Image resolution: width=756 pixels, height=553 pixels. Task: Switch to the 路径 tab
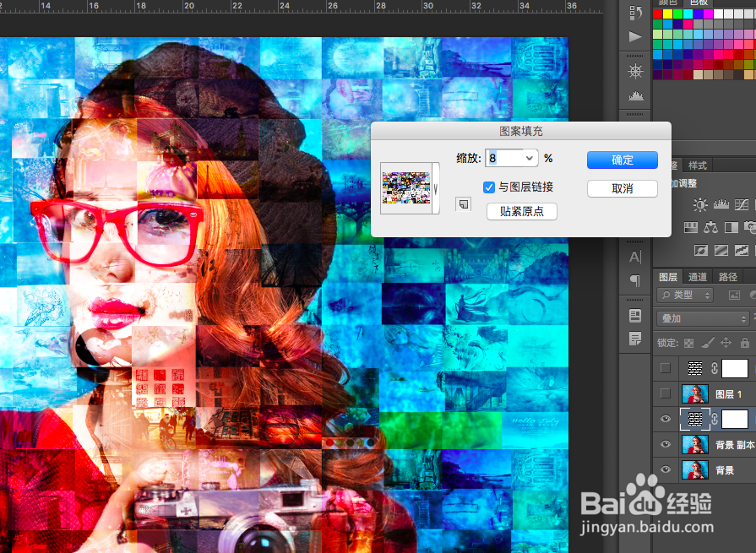point(727,277)
